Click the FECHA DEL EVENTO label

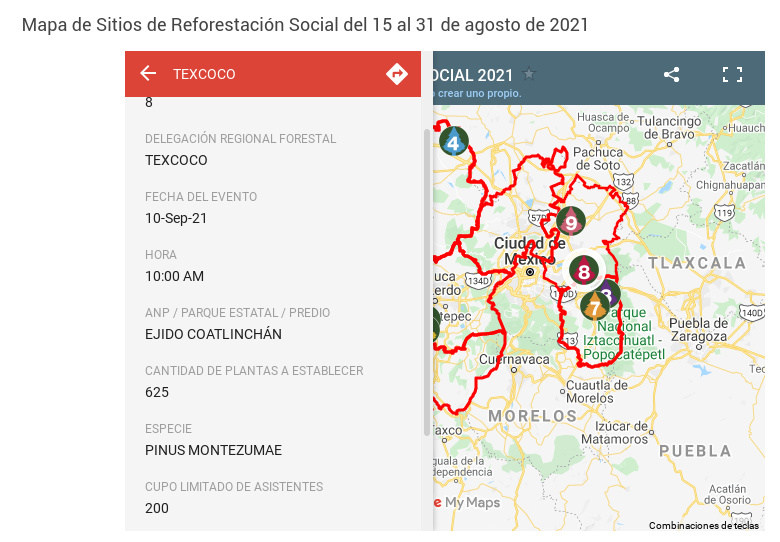201,197
